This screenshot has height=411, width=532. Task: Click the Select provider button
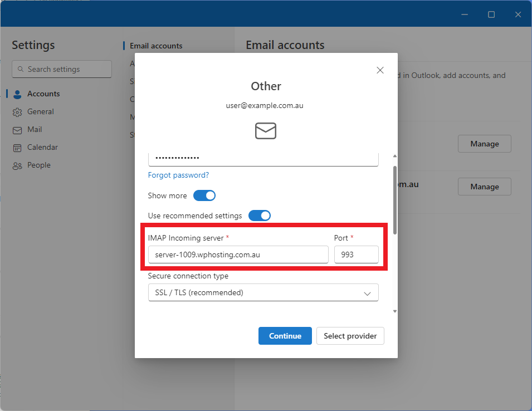(x=350, y=336)
